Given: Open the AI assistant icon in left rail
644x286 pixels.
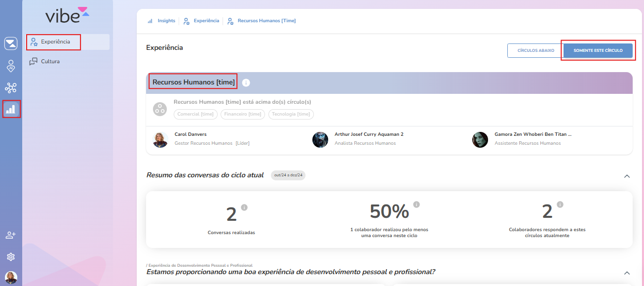Looking at the screenshot, I should [11, 66].
